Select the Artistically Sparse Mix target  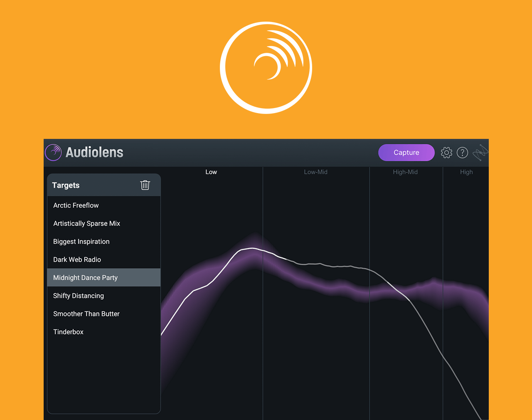pos(104,223)
